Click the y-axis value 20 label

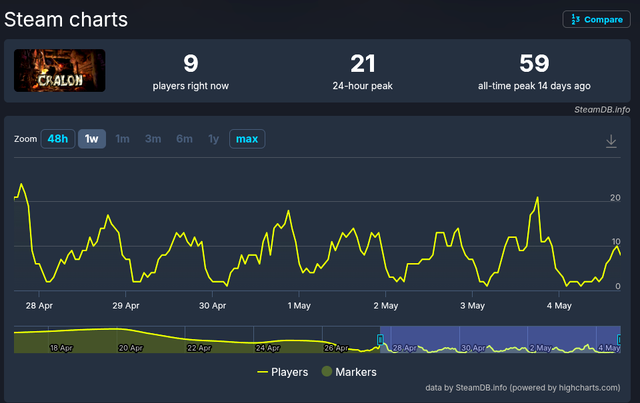615,198
